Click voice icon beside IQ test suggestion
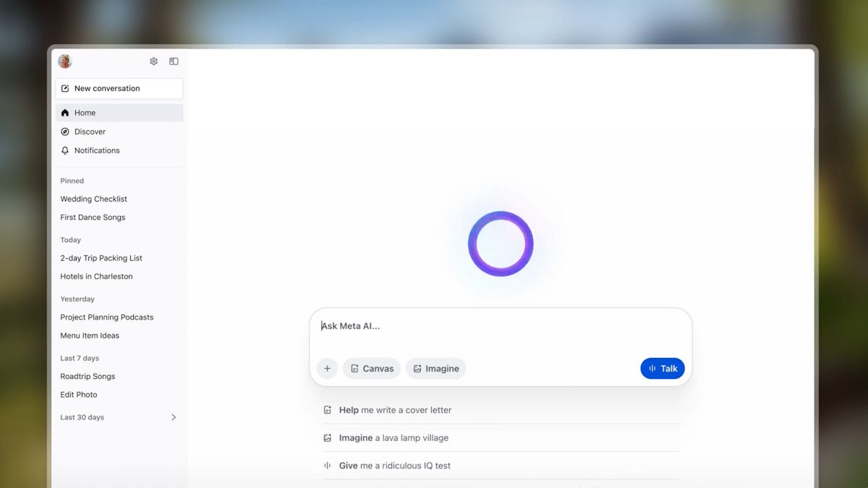 [327, 466]
